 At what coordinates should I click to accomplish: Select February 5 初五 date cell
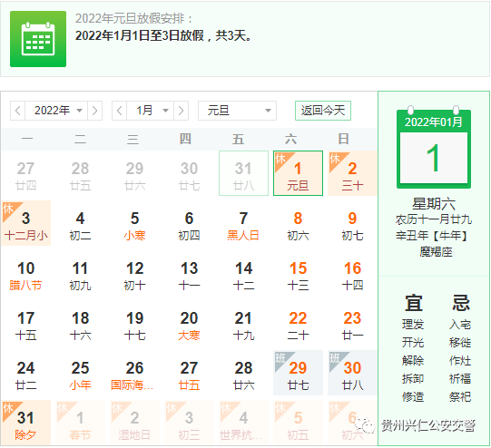pyautogui.click(x=298, y=423)
